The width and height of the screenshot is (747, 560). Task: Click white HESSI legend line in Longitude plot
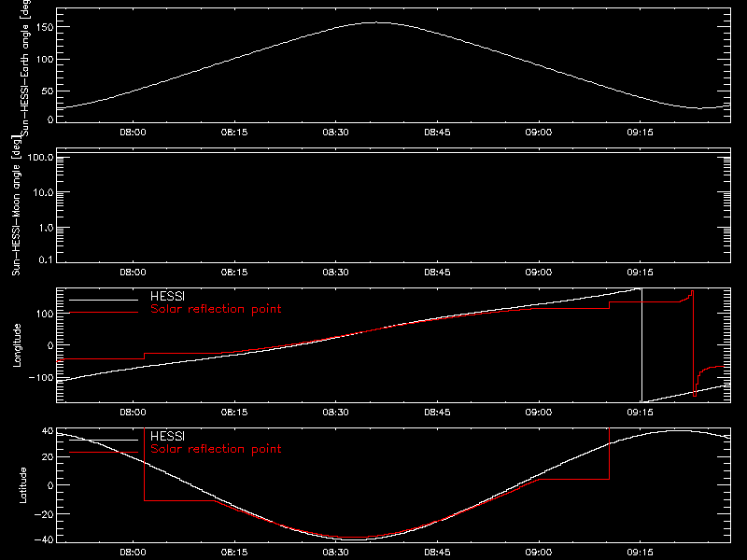click(x=104, y=300)
